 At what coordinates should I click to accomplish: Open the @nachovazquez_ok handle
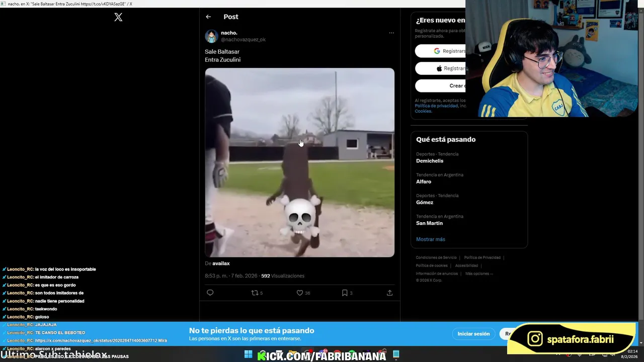(x=243, y=40)
